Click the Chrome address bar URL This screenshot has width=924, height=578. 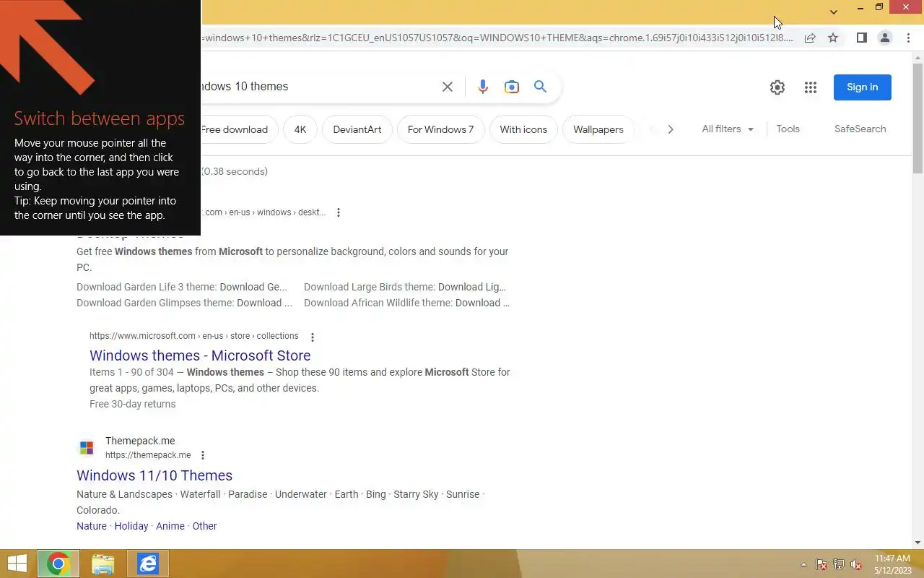click(498, 38)
